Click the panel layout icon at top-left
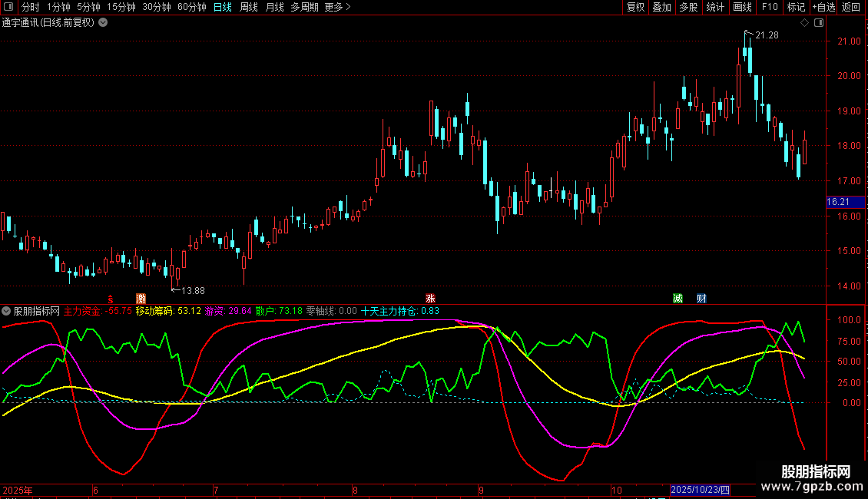 click(8, 7)
